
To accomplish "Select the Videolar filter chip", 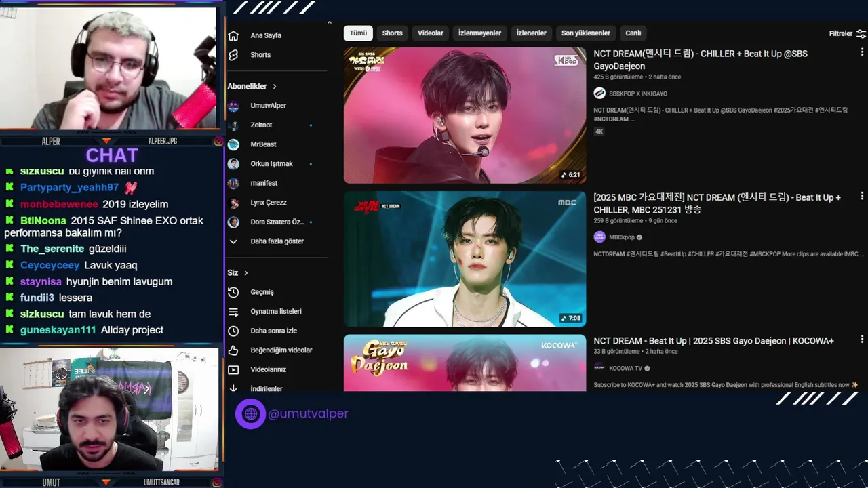I will [x=430, y=33].
